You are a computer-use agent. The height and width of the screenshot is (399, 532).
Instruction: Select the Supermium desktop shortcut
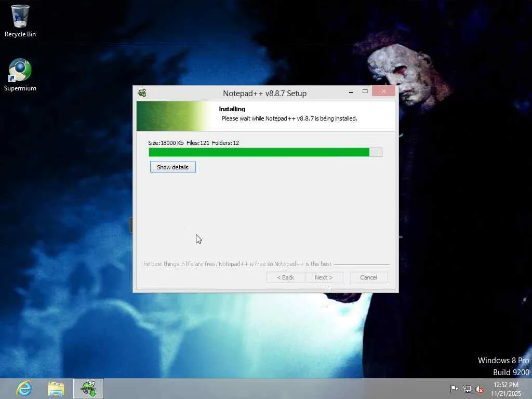20,75
